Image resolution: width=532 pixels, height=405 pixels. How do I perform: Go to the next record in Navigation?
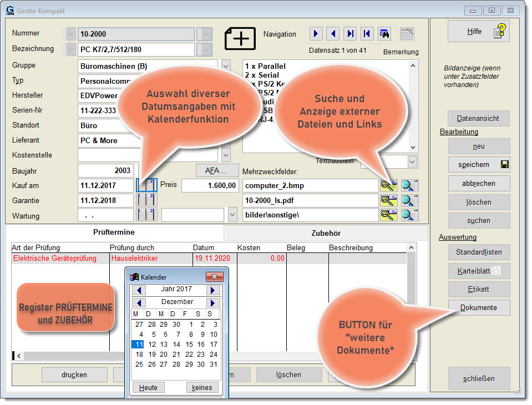coord(316,34)
